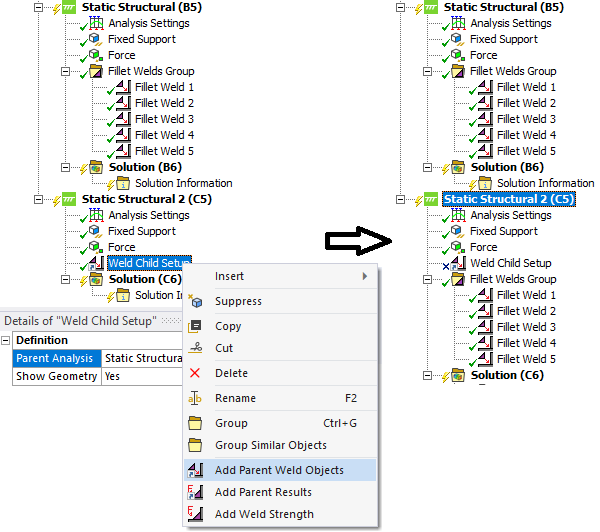This screenshot has width=600, height=532.
Task: Select the highlighted Static Structural 2 (C5) node
Action: pos(508,199)
